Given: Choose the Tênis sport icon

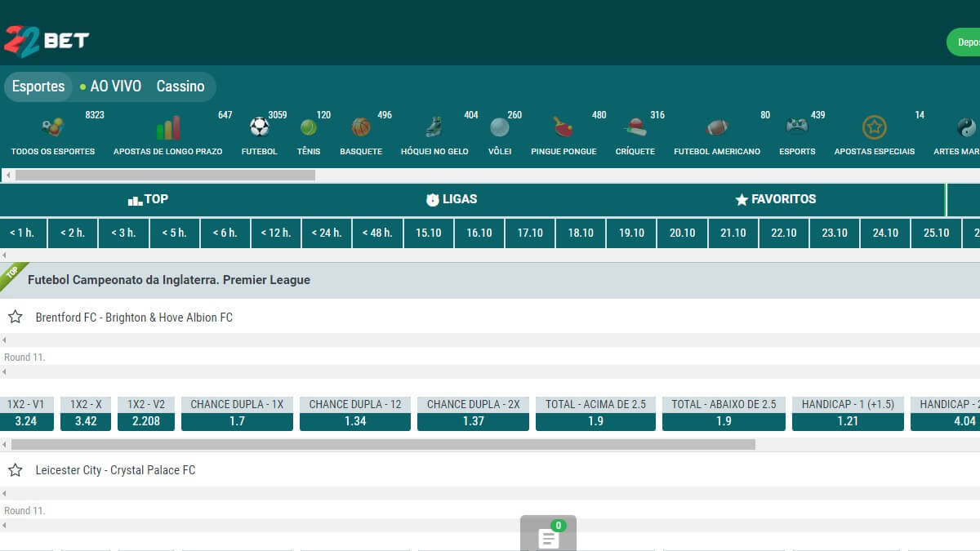Looking at the screenshot, I should [309, 127].
